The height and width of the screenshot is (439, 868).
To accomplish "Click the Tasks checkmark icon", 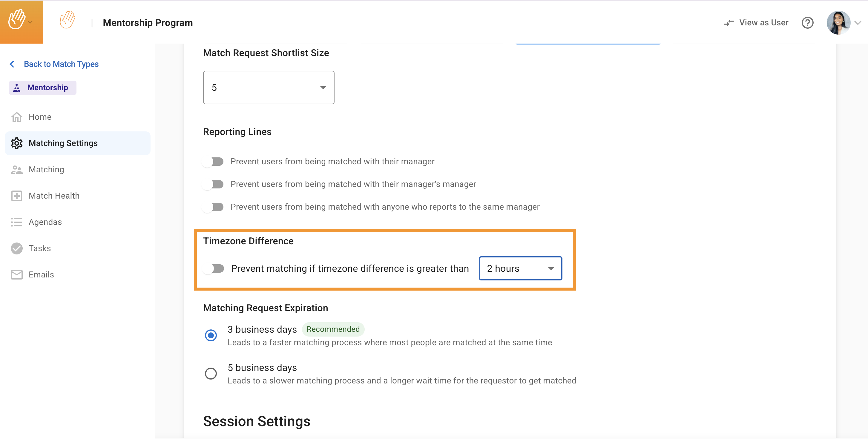I will pyautogui.click(x=16, y=248).
